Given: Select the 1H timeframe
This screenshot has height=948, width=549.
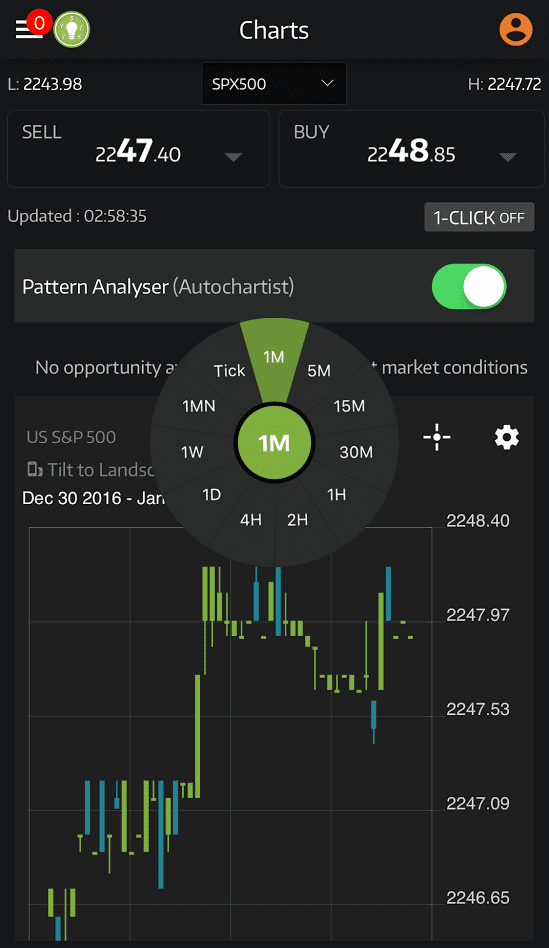Looking at the screenshot, I should 337,495.
